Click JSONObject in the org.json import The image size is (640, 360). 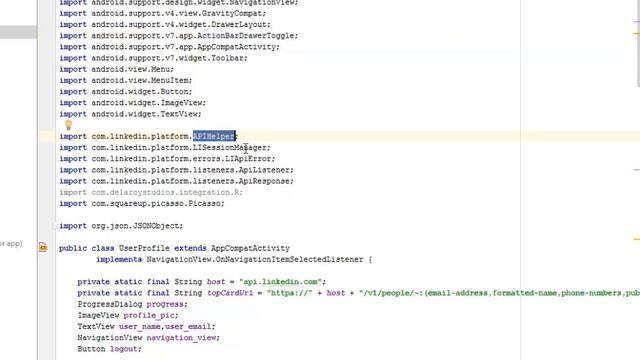[x=156, y=226]
